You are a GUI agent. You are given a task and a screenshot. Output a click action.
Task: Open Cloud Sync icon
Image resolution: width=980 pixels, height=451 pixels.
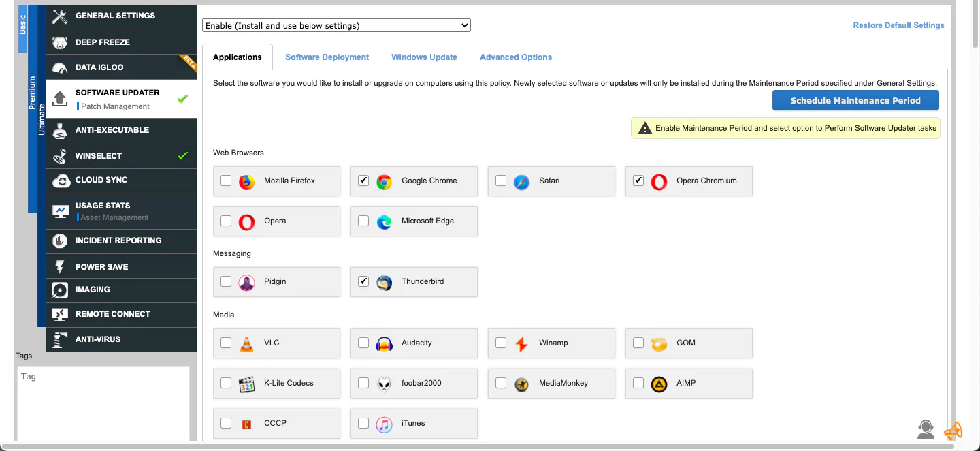pos(61,181)
